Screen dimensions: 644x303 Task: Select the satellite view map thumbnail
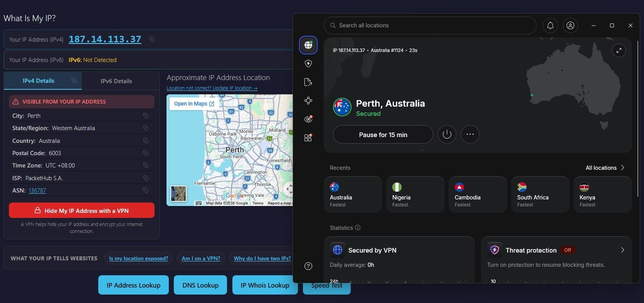178,194
